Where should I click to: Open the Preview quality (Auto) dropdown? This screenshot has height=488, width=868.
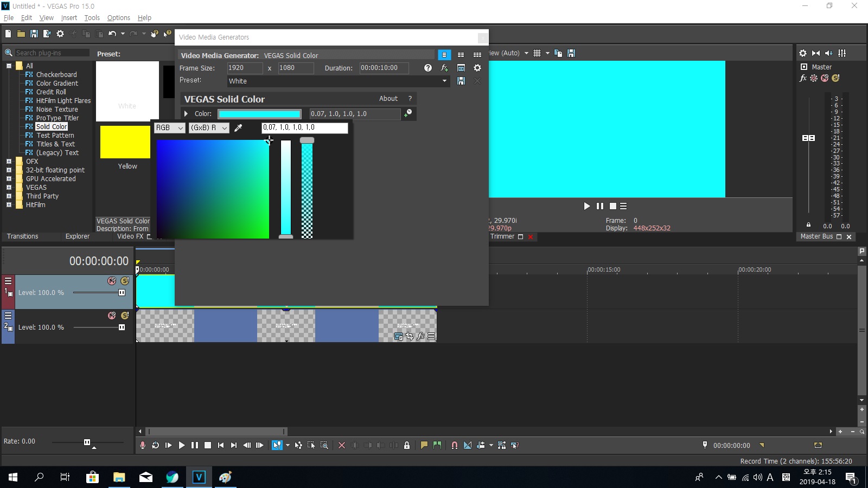pos(526,53)
